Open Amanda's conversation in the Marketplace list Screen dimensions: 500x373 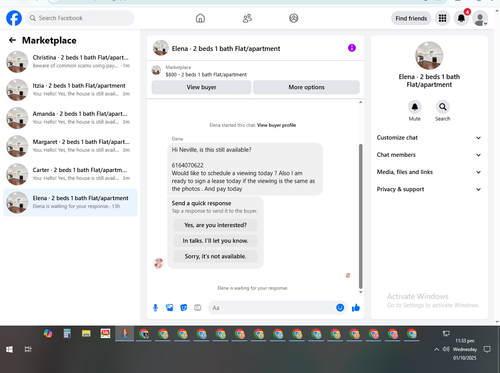(70, 118)
